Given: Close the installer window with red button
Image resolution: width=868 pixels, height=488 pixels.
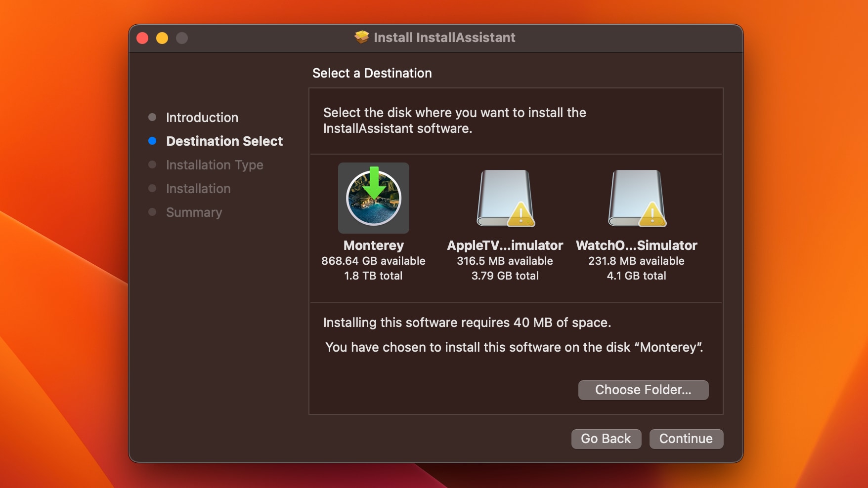Looking at the screenshot, I should [x=142, y=38].
